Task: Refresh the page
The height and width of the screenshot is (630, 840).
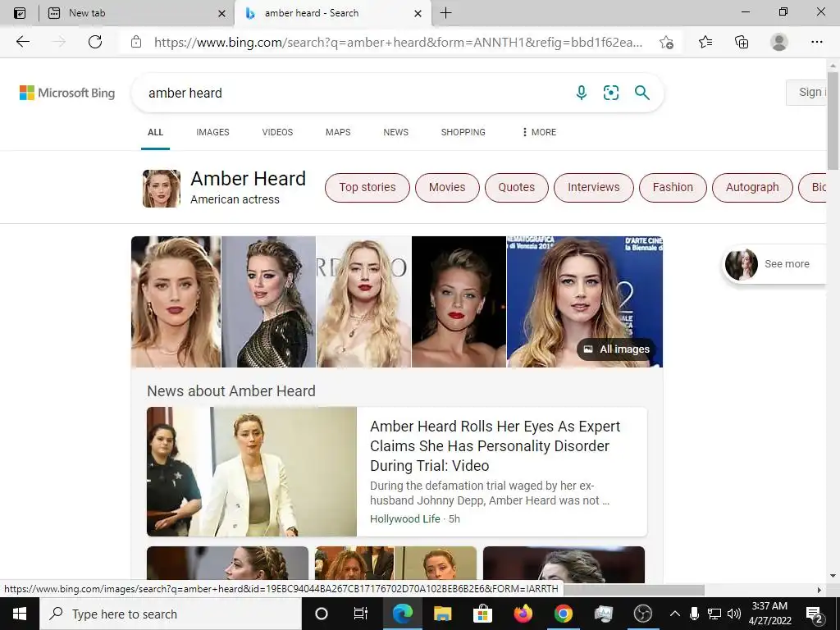Action: (x=95, y=42)
